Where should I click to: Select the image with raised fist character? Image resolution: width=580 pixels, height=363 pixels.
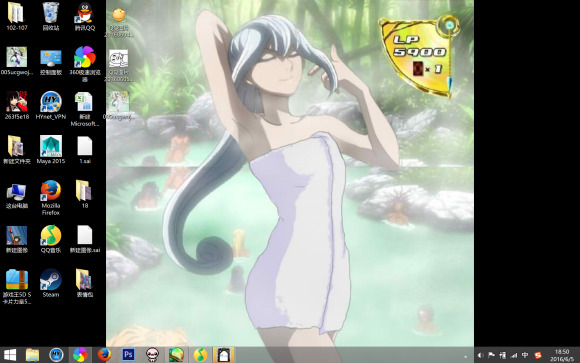click(x=17, y=235)
